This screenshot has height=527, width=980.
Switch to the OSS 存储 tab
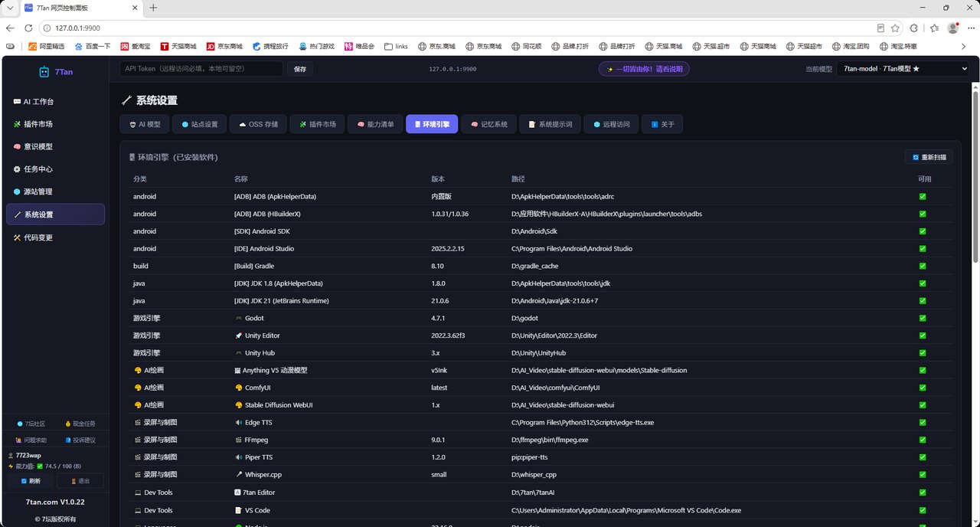coord(258,124)
